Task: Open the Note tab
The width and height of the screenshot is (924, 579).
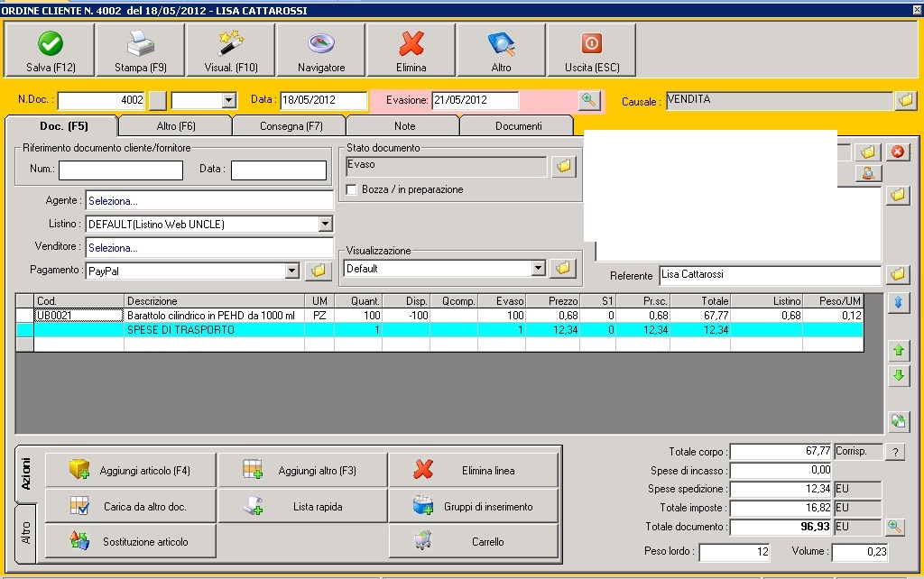Action: [404, 126]
